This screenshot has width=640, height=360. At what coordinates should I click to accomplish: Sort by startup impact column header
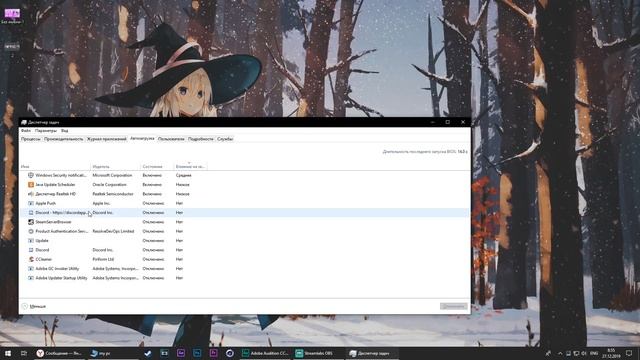[x=190, y=167]
